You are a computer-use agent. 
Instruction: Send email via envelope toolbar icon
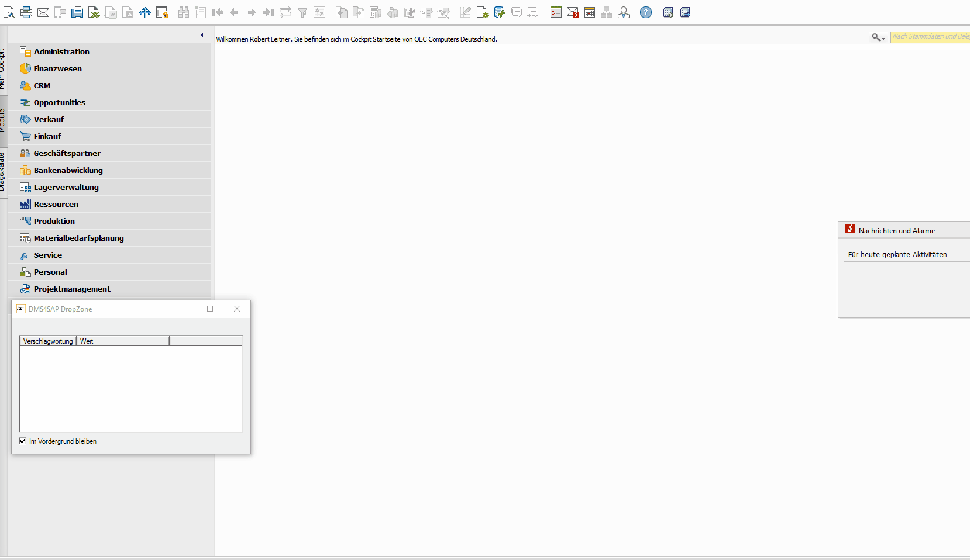click(x=43, y=12)
